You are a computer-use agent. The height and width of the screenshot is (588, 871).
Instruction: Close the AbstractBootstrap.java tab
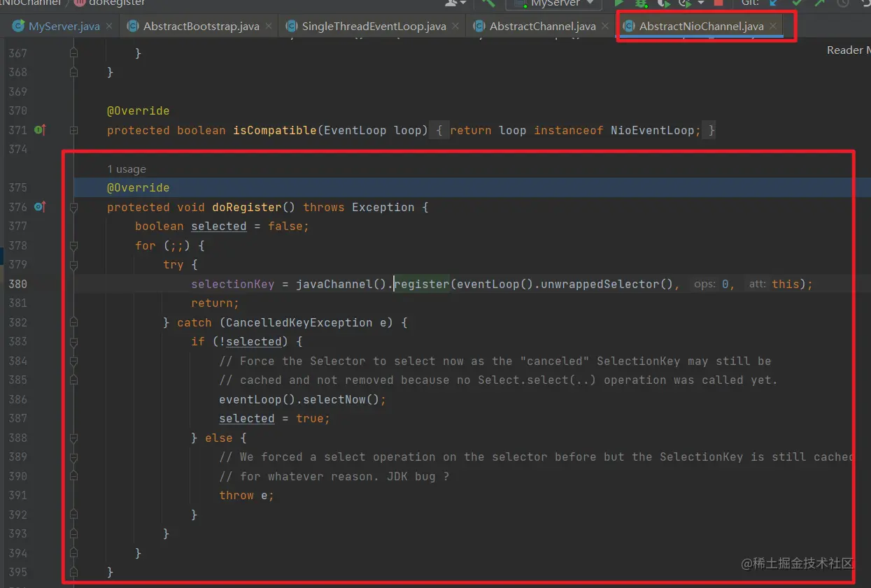[x=270, y=27]
